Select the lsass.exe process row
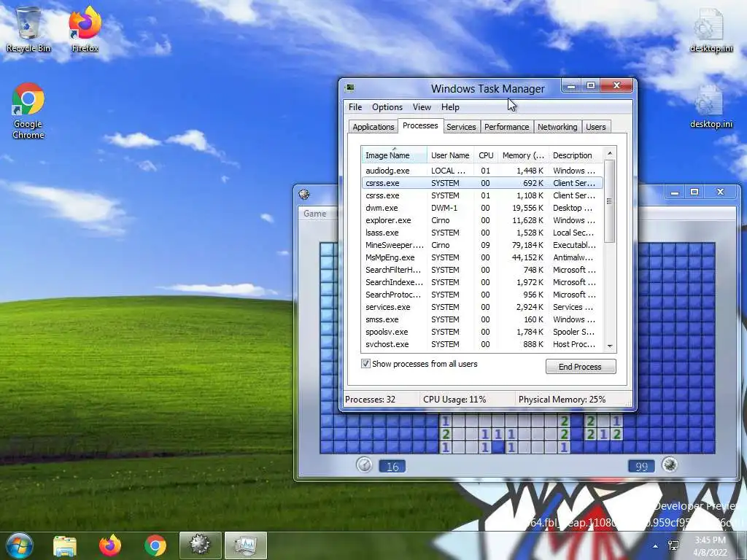Screen dimensions: 747x560 click(x=481, y=233)
